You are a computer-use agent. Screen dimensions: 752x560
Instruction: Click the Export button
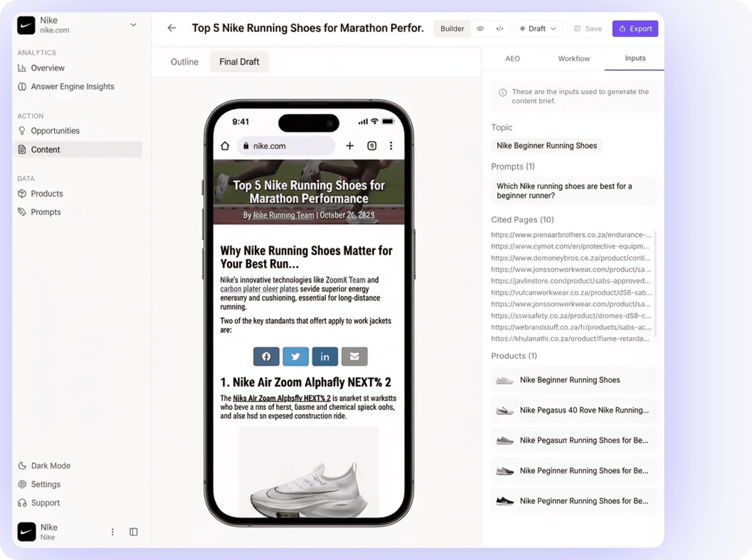[x=635, y=29]
